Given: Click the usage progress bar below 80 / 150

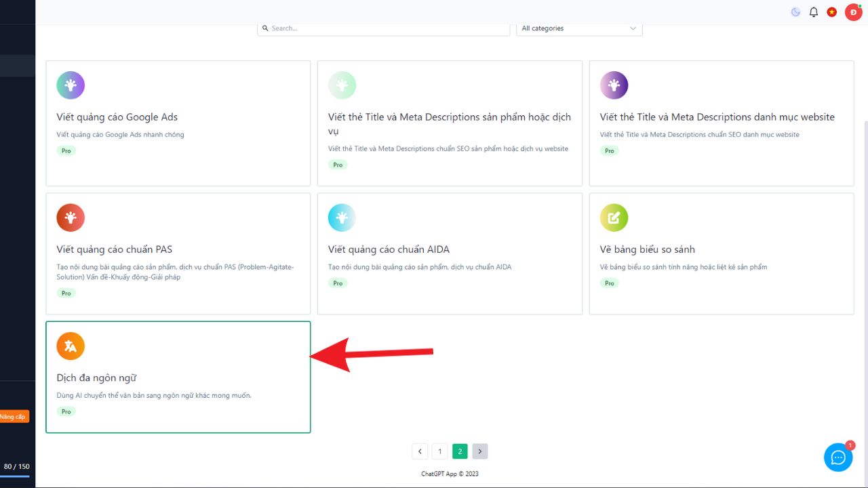Looking at the screenshot, I should tap(15, 476).
